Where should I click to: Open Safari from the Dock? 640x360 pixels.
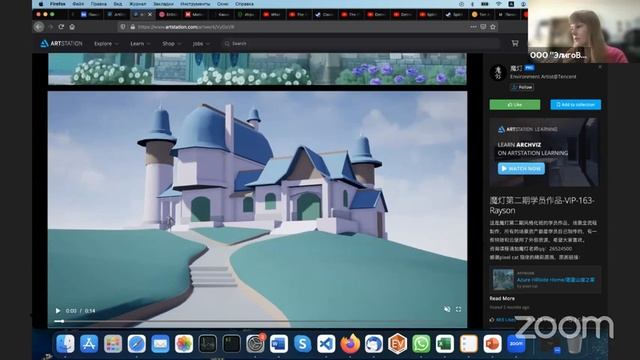click(x=136, y=344)
